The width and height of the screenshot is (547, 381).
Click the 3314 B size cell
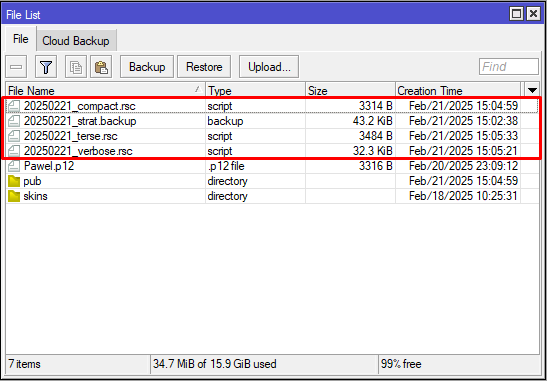[376, 106]
